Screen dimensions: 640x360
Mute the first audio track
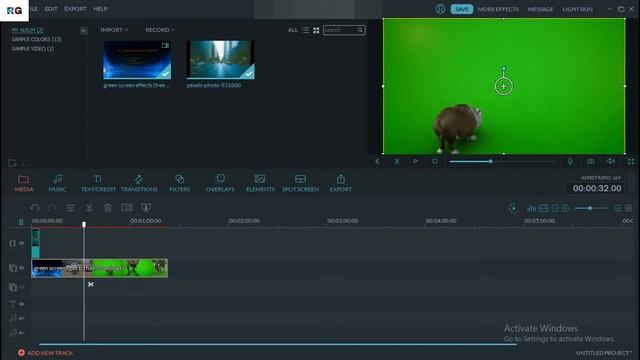[x=22, y=318]
